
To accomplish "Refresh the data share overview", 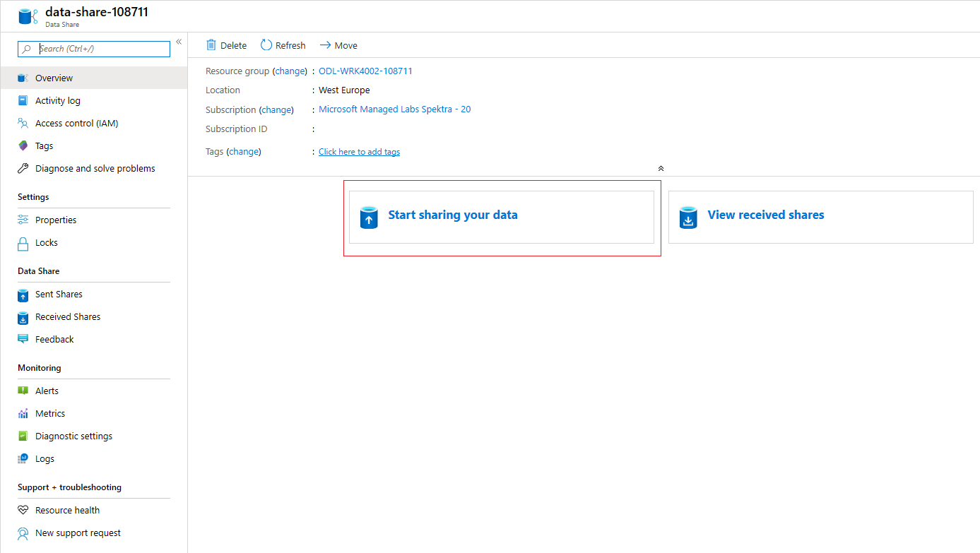I will click(283, 44).
